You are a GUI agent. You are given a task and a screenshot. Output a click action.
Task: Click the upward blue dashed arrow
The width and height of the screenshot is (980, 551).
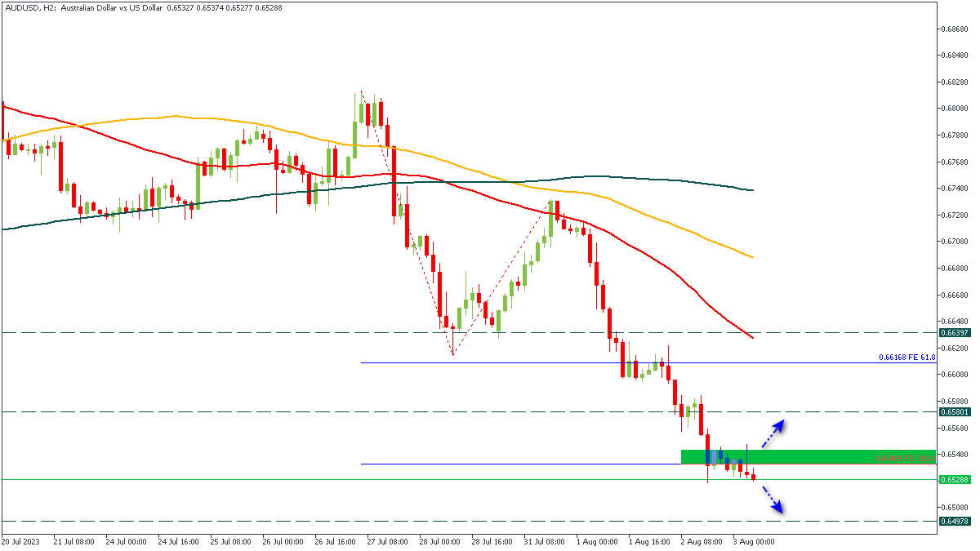773,433
